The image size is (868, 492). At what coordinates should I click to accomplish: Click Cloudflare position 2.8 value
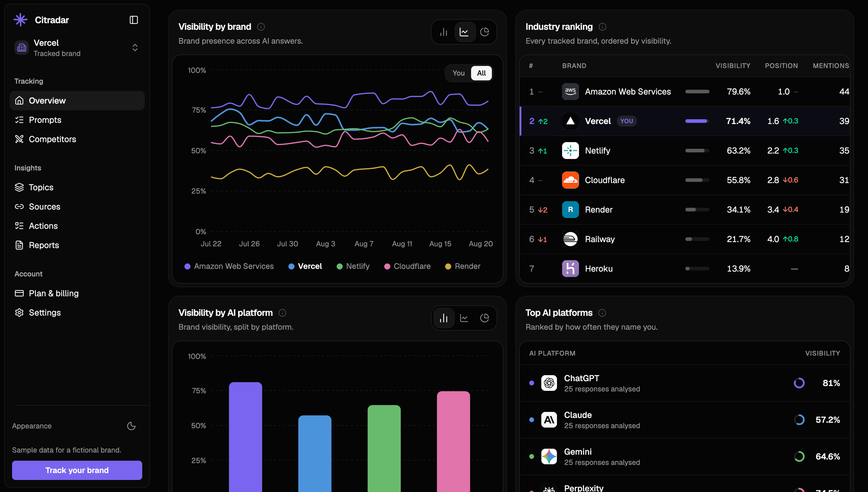tap(773, 180)
